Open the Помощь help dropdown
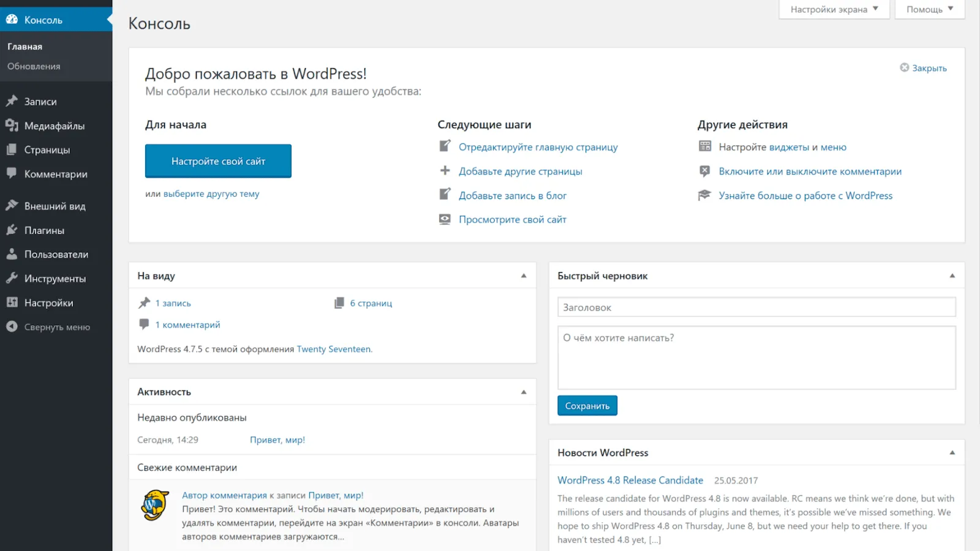Screen dimensions: 980x551 930,9
